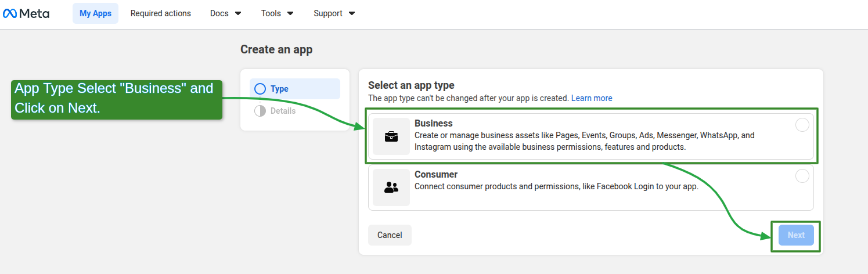Click the Cancel button
868x274 pixels.
390,235
